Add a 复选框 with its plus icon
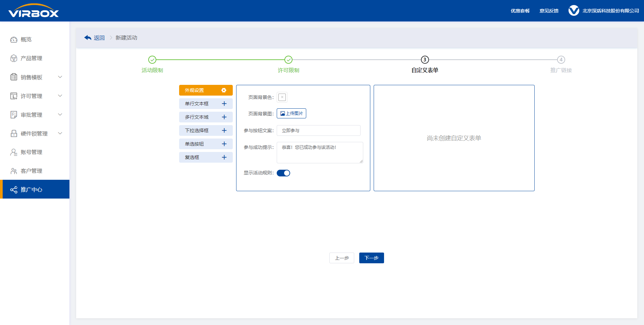Viewport: 644px width, 325px height. coord(224,157)
